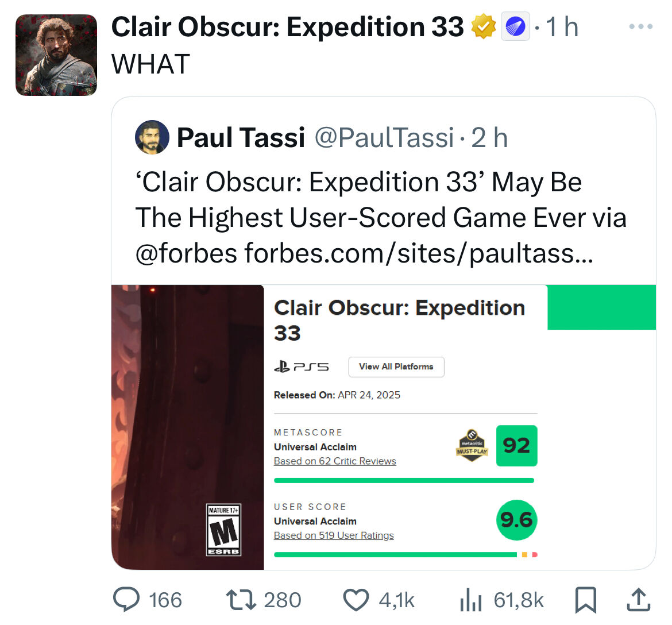Click the ESRB Mature 17+ rating icon

pos(224,530)
